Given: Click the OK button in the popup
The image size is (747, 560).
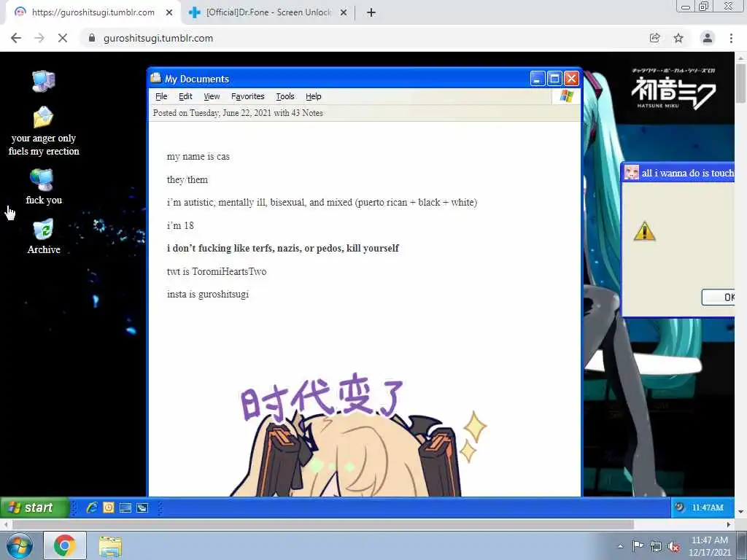Looking at the screenshot, I should pyautogui.click(x=718, y=297).
